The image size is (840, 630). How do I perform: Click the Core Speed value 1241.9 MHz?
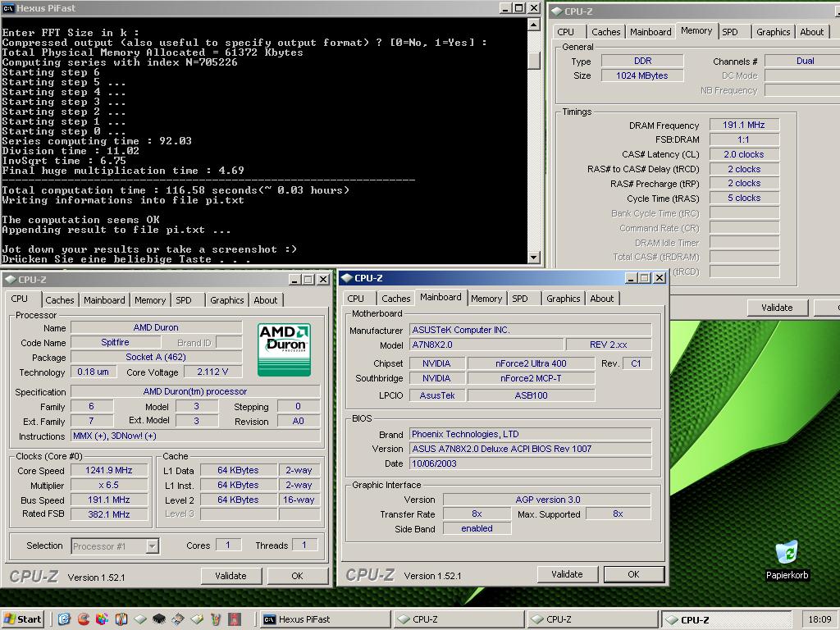click(x=109, y=470)
